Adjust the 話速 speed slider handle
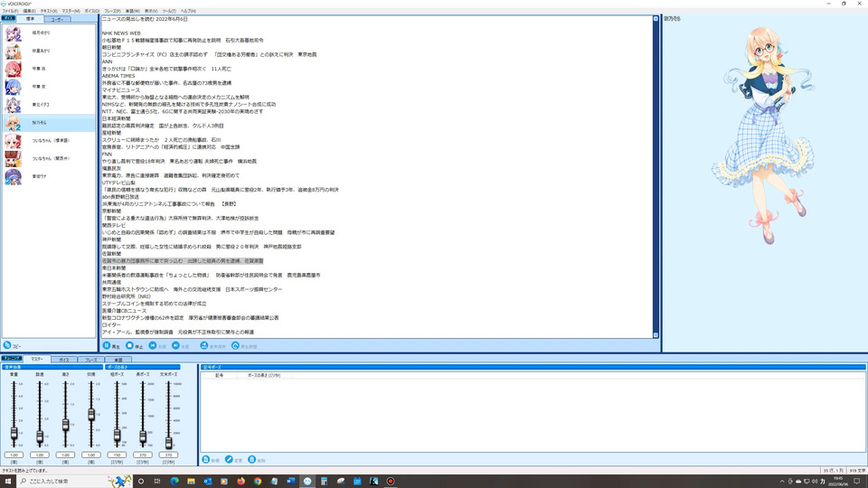Screen dimensions: 868x488 coord(40,437)
